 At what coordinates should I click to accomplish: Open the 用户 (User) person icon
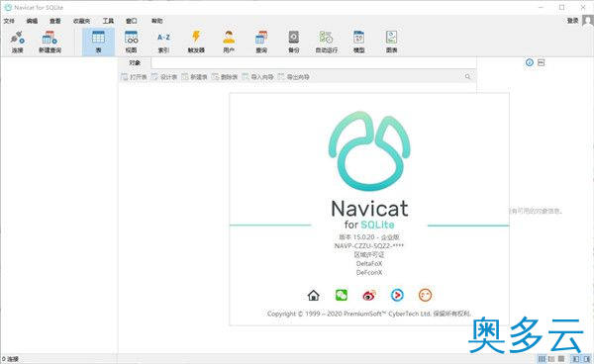(x=229, y=42)
